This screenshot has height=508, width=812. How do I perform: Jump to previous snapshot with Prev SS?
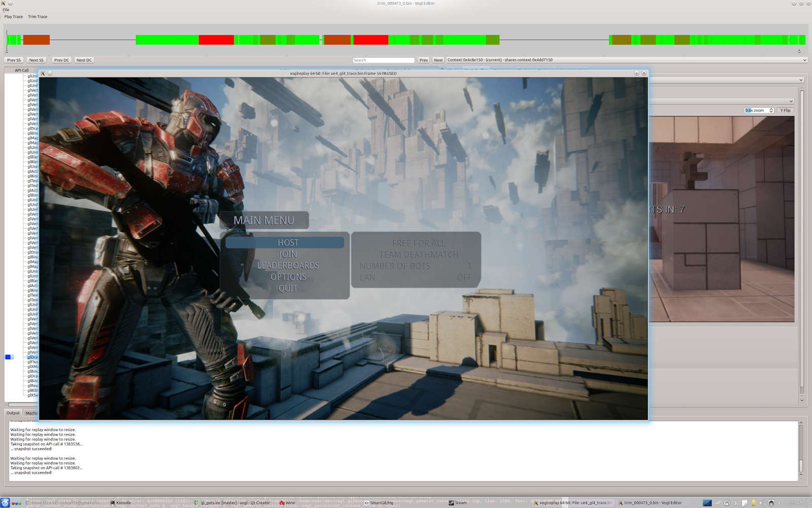[x=14, y=60]
